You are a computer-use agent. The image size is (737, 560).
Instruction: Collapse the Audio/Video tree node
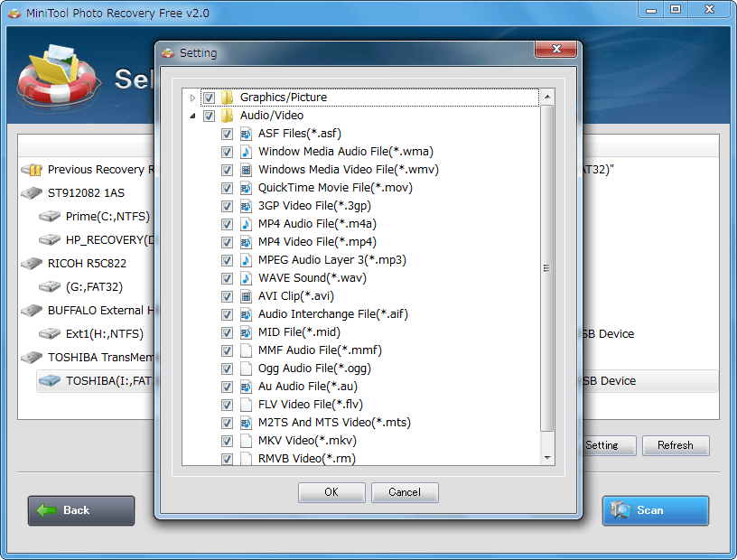[x=192, y=116]
